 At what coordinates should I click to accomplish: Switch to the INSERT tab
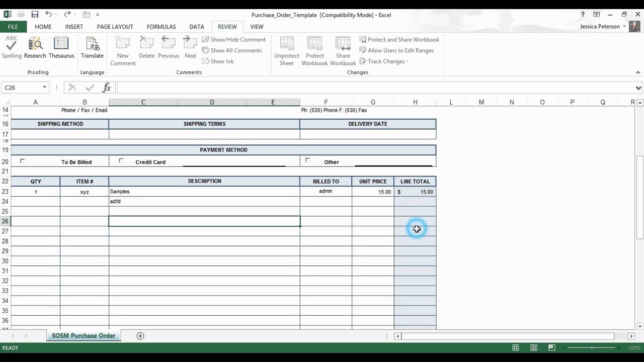coord(74,27)
